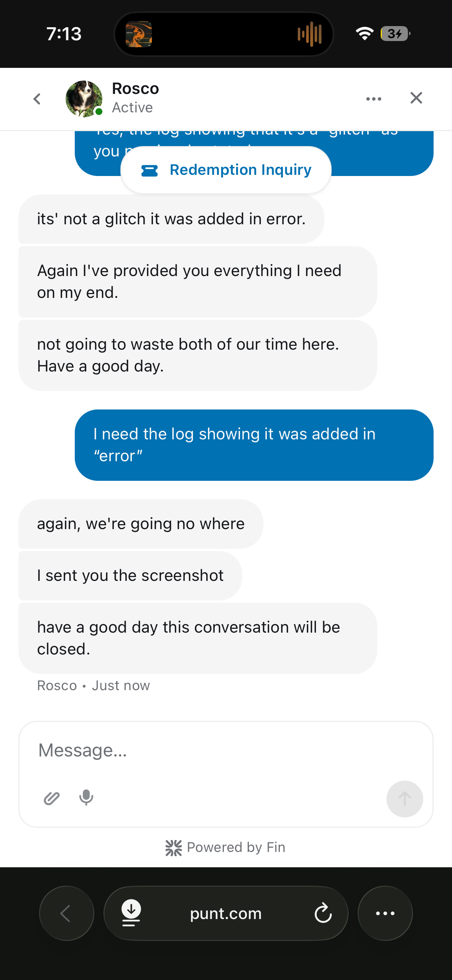Viewport: 452px width, 980px height.
Task: Follow the Powered by Fin link
Action: [x=225, y=847]
